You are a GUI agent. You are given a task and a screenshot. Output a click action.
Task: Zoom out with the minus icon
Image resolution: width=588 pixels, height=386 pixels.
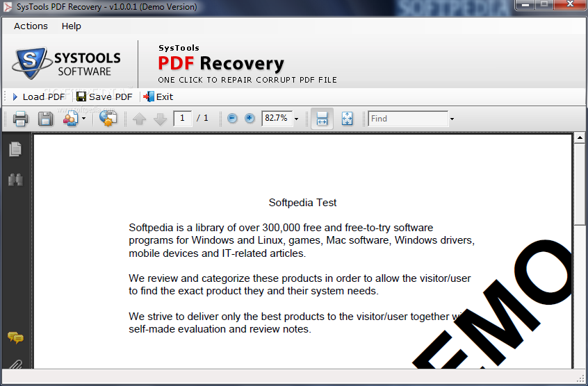(x=233, y=119)
